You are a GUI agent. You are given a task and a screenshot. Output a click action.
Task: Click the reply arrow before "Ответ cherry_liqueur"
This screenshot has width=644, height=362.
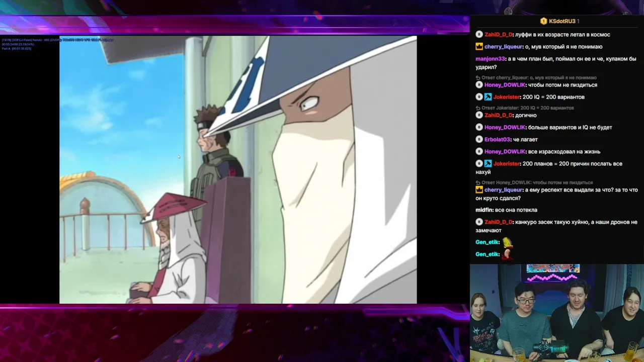pos(478,78)
